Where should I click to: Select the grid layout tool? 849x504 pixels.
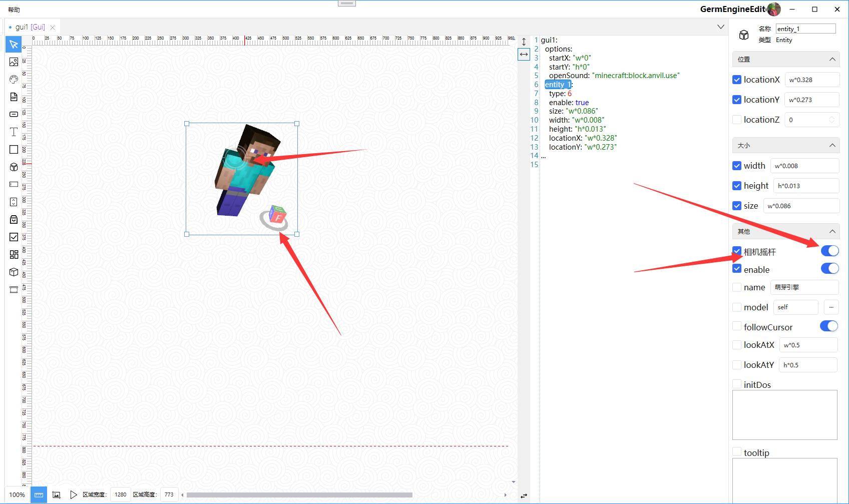[x=14, y=254]
